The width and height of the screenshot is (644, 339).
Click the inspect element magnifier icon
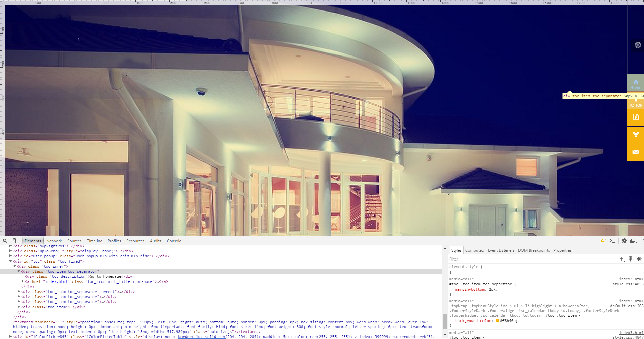tap(5, 241)
